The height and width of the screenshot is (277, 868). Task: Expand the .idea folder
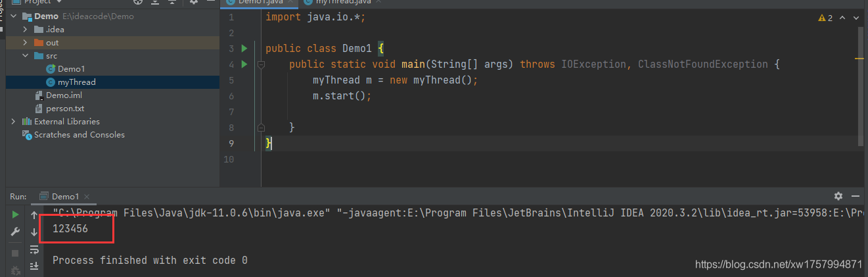(25, 30)
